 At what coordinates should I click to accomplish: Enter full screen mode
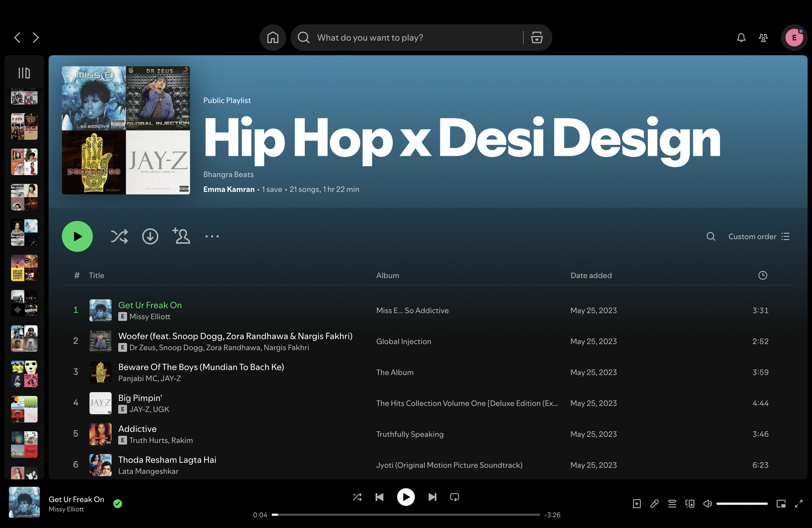(x=799, y=503)
